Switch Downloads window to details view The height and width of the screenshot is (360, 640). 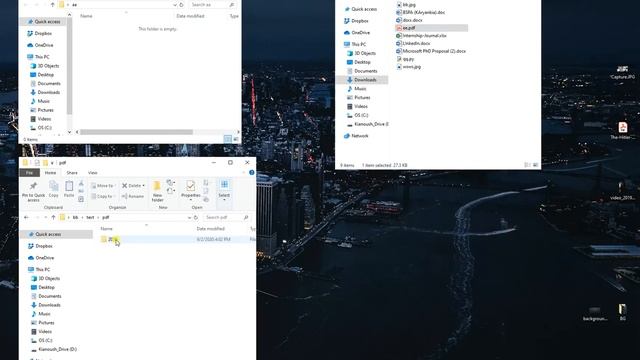coord(527,165)
